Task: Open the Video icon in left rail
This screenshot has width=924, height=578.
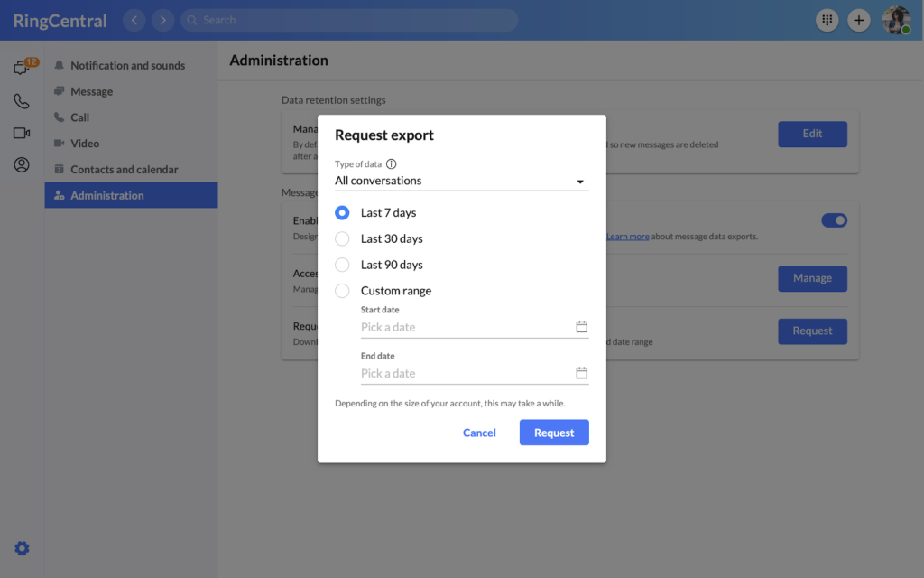Action: (x=22, y=133)
